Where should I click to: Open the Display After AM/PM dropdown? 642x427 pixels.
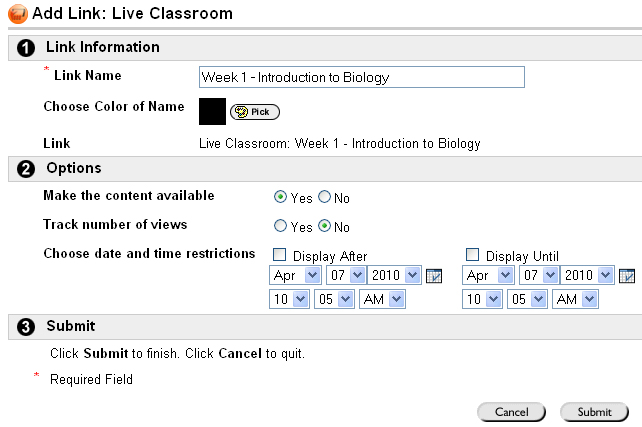point(382,299)
